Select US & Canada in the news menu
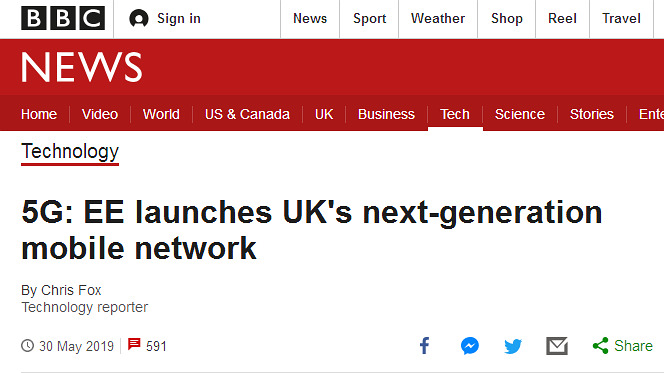This screenshot has height=373, width=664. 247,114
